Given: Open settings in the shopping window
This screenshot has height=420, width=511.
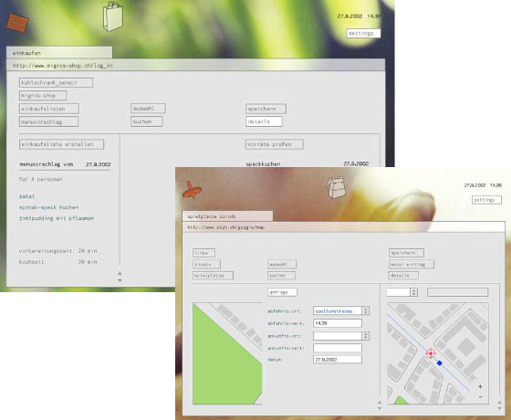Looking at the screenshot, I should pyautogui.click(x=363, y=33).
